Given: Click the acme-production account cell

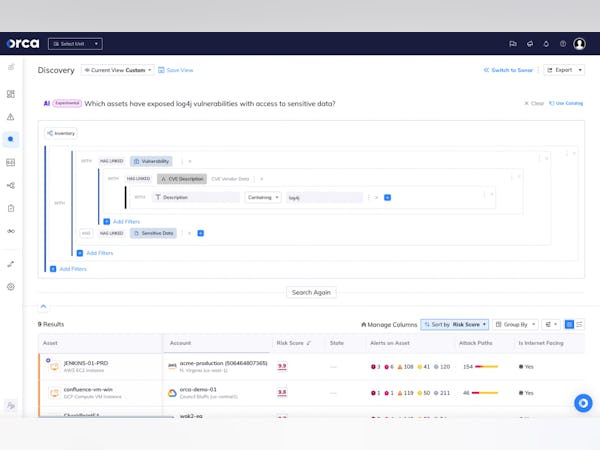Looking at the screenshot, I should coord(217,366).
